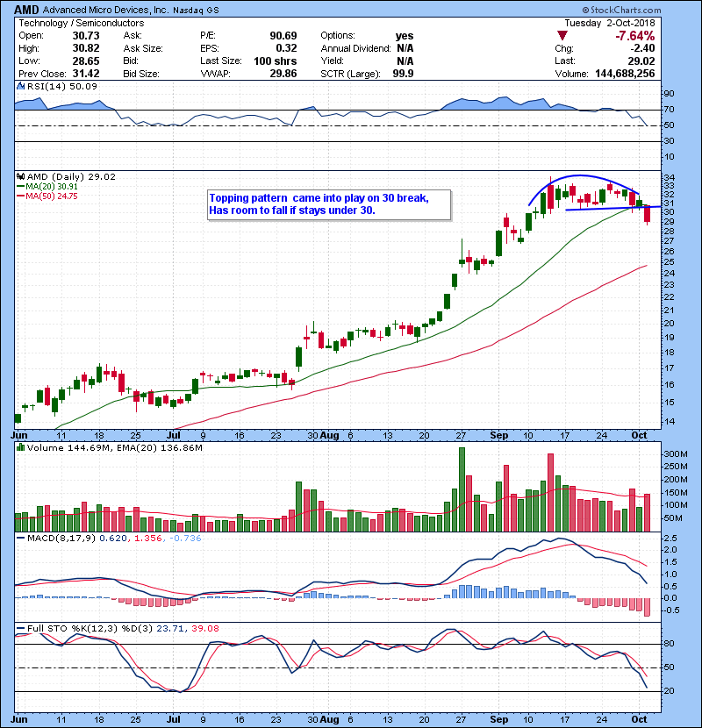Click the MACD(8,17,9) indicator label

pos(61,539)
